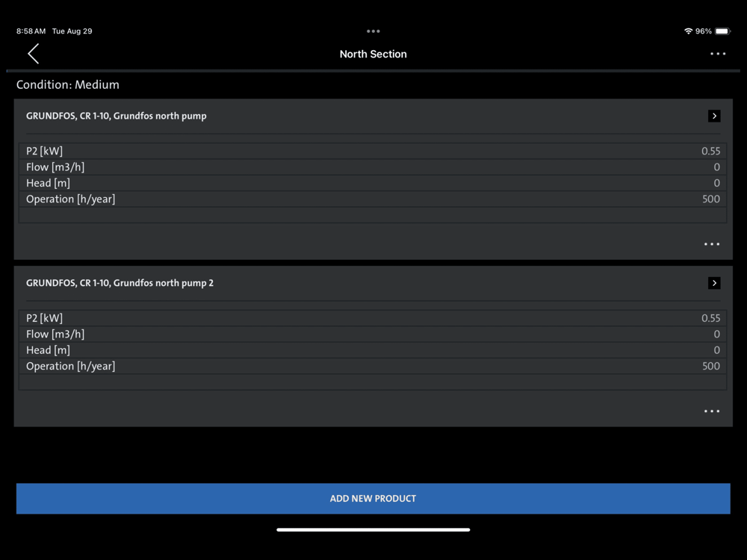The image size is (747, 560).
Task: Select P2 [kW] row of second pump
Action: click(373, 318)
